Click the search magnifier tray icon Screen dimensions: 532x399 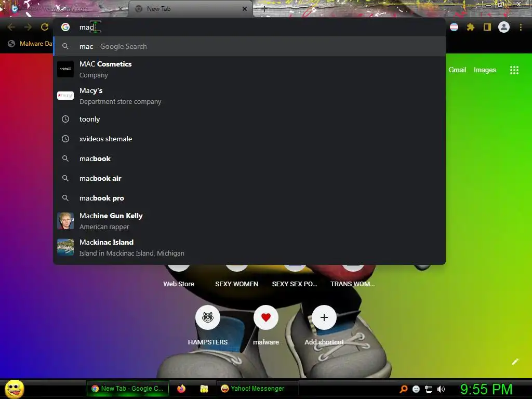click(x=403, y=389)
